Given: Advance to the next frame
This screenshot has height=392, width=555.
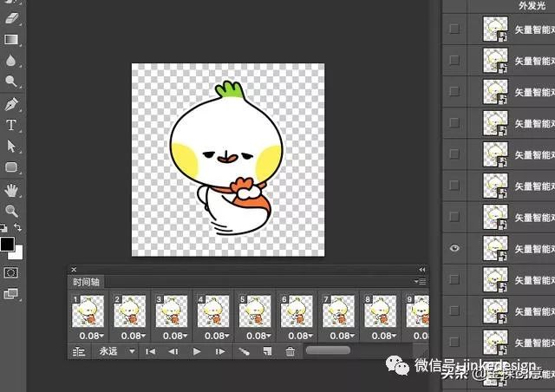Looking at the screenshot, I should (x=220, y=351).
